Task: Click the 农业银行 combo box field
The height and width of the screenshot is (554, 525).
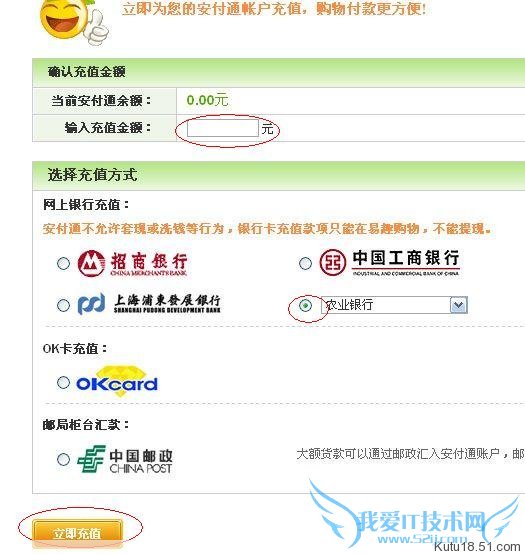Action: coord(394,305)
